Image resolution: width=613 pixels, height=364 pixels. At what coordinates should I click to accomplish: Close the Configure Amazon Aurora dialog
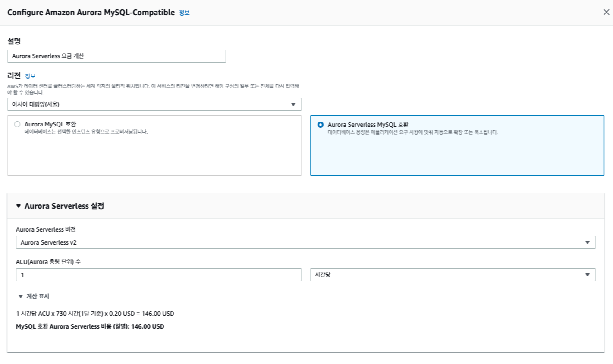[606, 12]
